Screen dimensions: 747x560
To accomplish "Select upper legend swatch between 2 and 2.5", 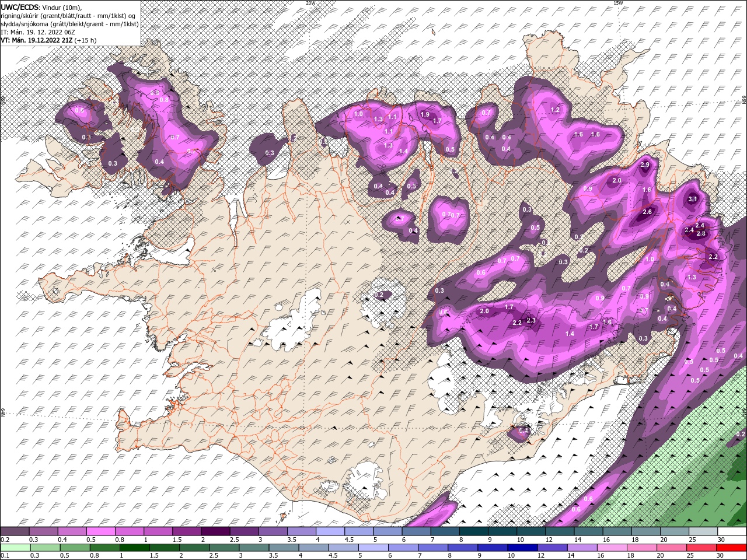I will (x=215, y=531).
